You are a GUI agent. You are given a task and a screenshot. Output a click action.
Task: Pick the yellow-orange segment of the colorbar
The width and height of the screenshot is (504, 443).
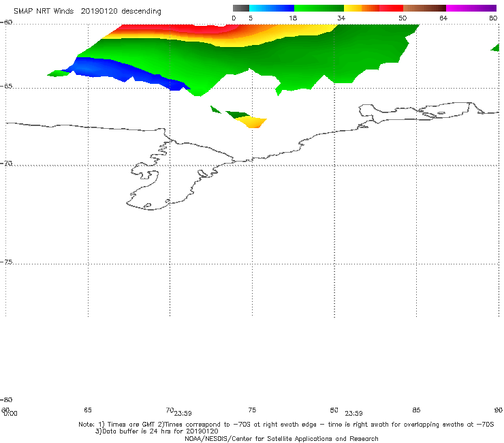point(362,8)
